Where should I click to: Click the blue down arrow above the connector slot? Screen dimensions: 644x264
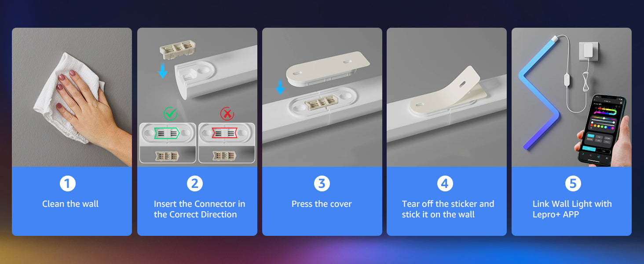point(163,71)
